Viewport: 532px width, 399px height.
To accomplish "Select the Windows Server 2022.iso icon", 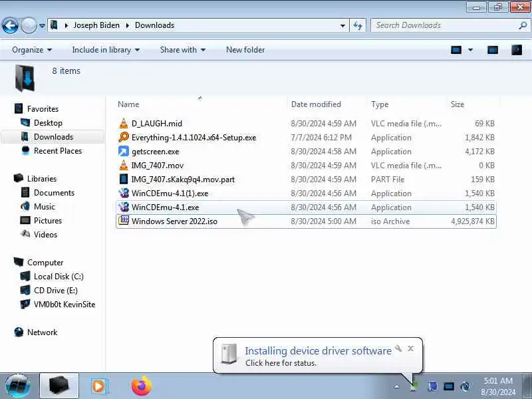I will (x=124, y=221).
